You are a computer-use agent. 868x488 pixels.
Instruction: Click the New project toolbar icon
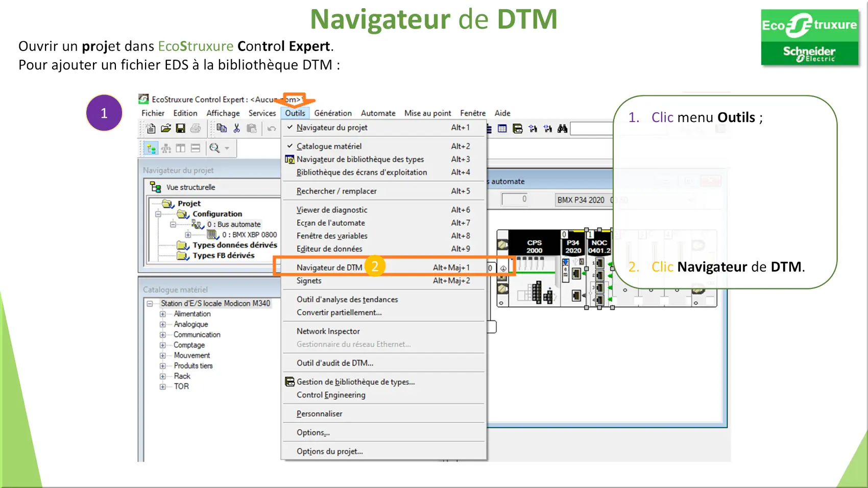tap(151, 129)
